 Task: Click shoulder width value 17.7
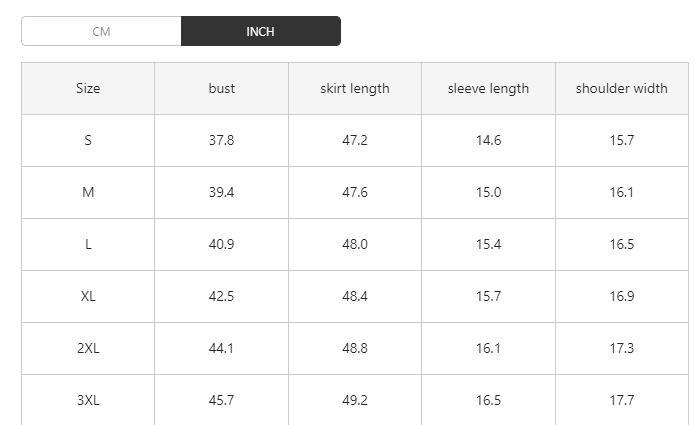click(621, 400)
